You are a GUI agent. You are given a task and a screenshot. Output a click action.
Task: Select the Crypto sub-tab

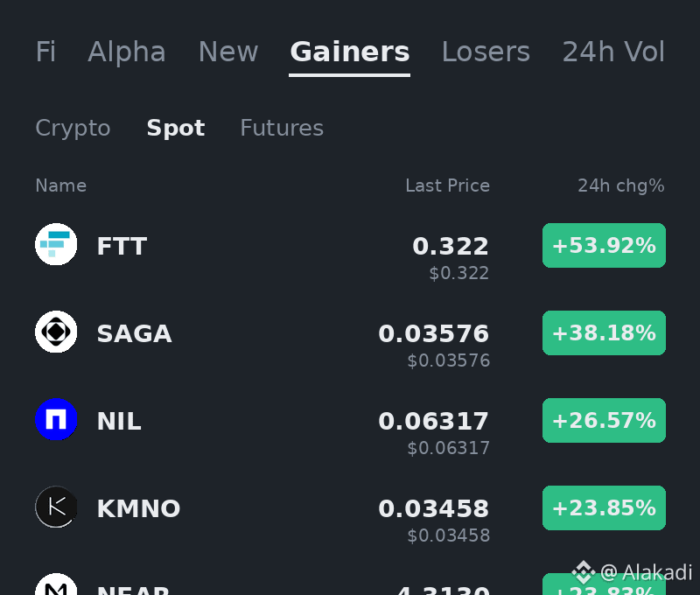click(x=73, y=129)
